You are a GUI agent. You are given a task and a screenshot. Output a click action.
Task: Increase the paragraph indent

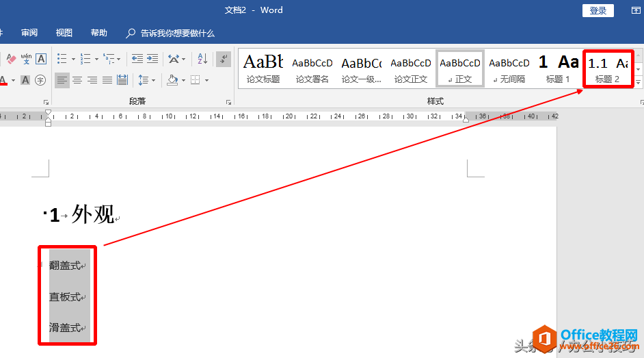coord(152,59)
